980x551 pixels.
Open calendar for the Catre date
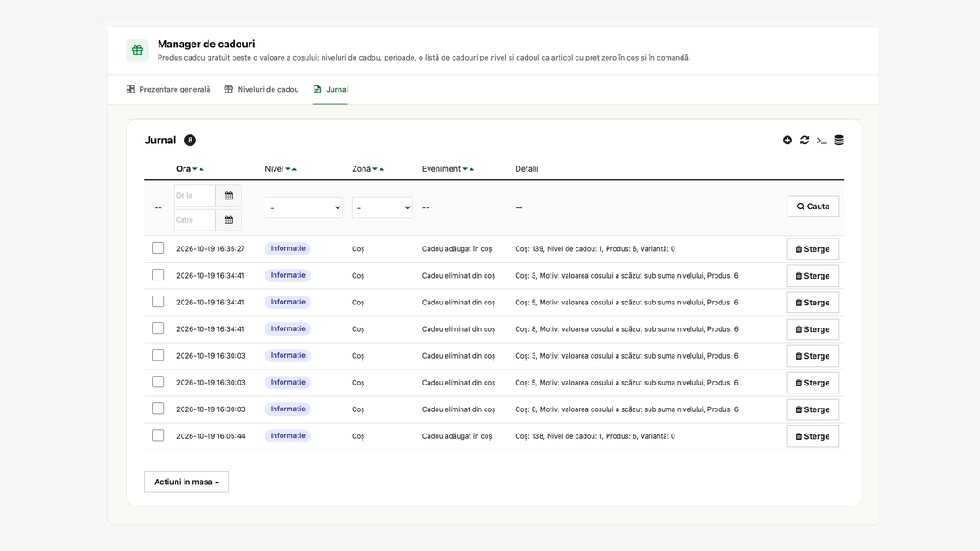click(229, 220)
